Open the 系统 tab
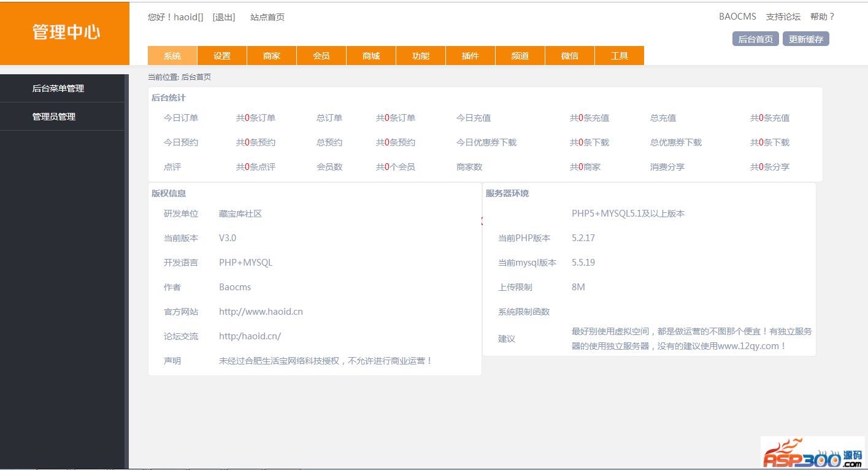Screen dimensions: 868x470 172,56
